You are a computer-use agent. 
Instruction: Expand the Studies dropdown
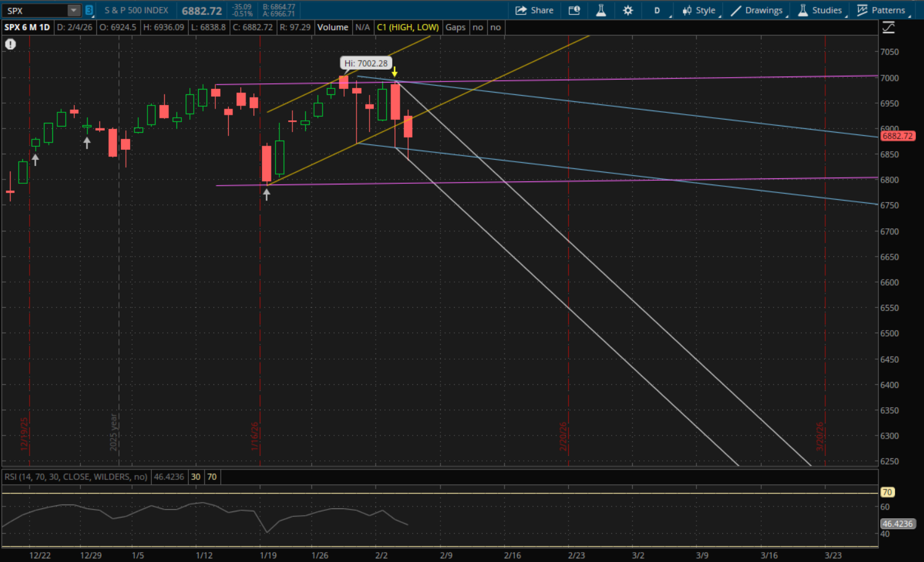tap(820, 10)
